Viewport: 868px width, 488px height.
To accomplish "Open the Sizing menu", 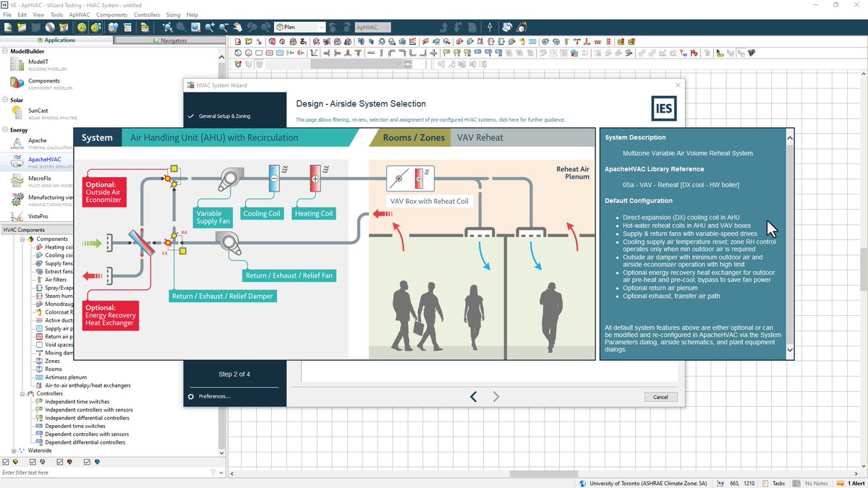I will (173, 14).
